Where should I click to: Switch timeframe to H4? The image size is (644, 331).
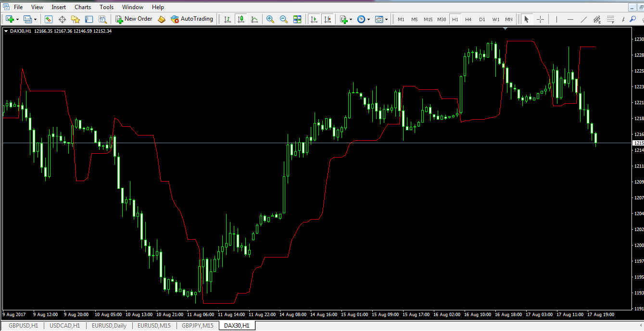coord(468,19)
